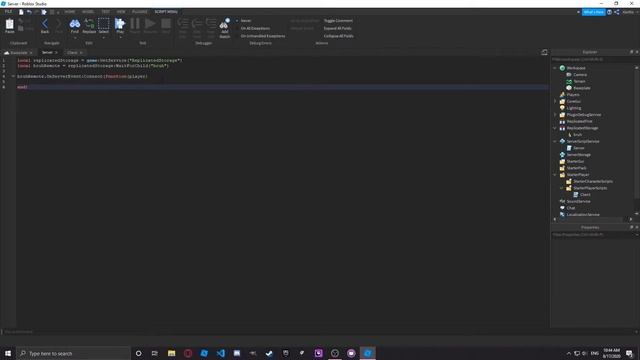The image size is (640, 360).
Task: Switch to the TEST ribbon tab
Action: [106, 12]
